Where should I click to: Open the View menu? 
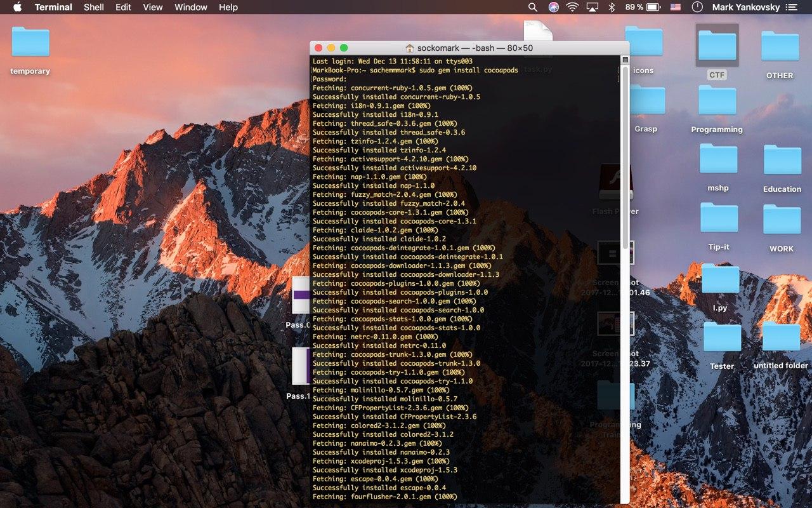coord(153,7)
